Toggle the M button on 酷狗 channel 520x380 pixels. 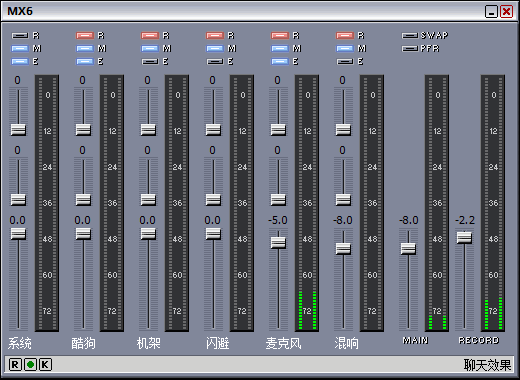click(85, 49)
